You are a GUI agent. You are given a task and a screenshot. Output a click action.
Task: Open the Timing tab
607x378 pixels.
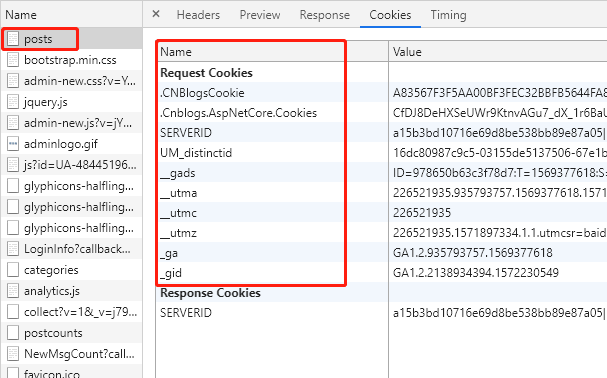click(x=448, y=15)
